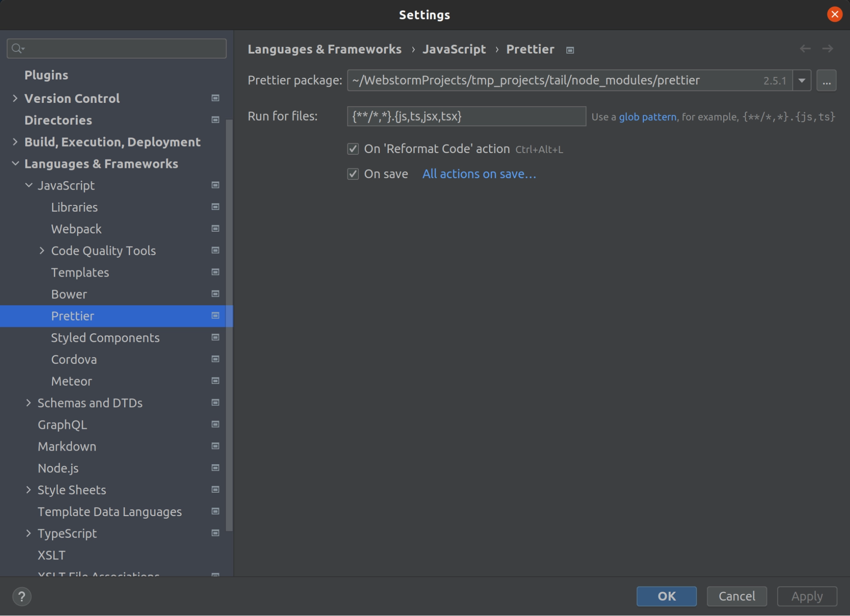Click the disabled Apply button
850x616 pixels.
[807, 596]
